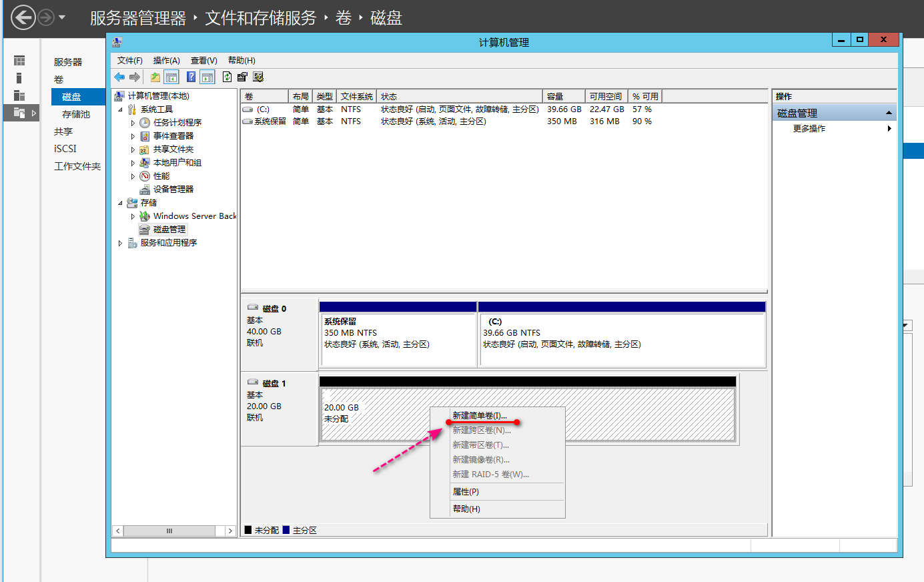
Task: Click the last toolbar icon with yellow gear
Action: pyautogui.click(x=258, y=77)
